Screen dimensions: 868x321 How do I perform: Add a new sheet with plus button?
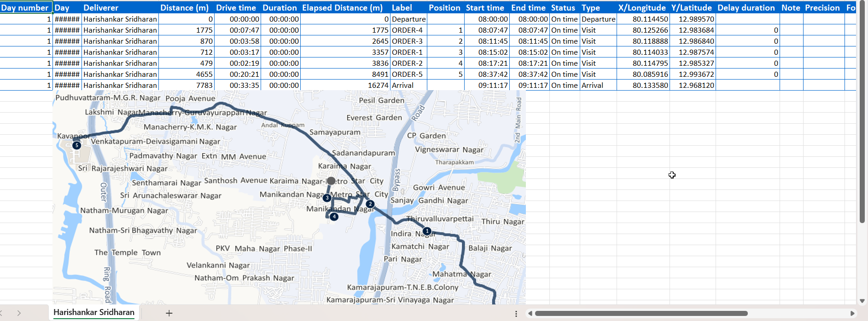169,313
